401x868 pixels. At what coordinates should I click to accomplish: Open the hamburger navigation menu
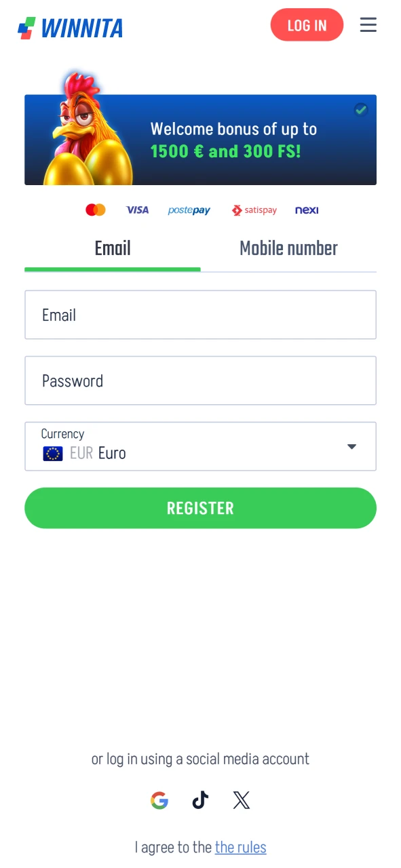coord(368,24)
